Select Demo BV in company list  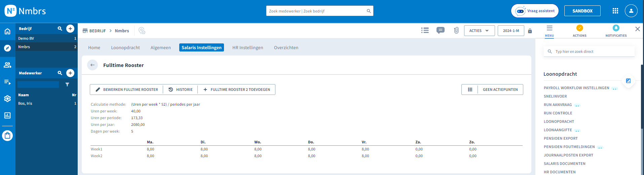[x=47, y=38]
